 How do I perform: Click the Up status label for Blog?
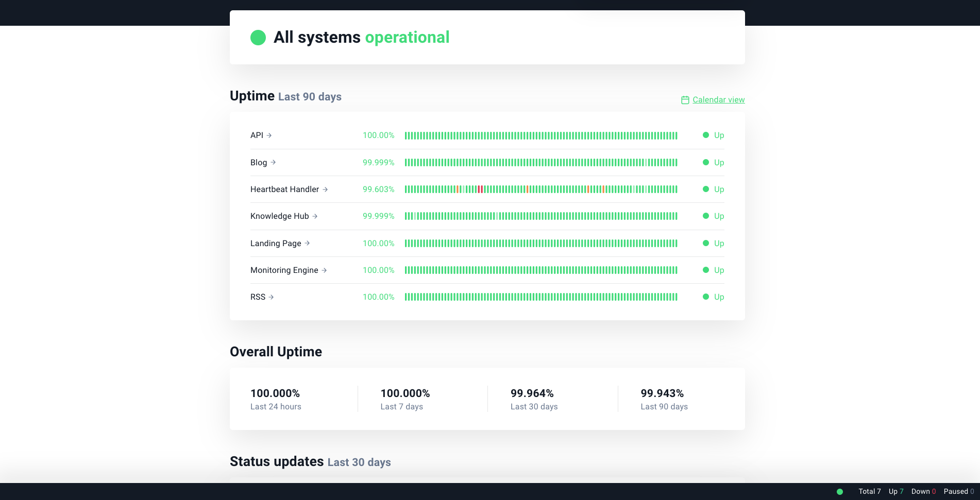[719, 163]
